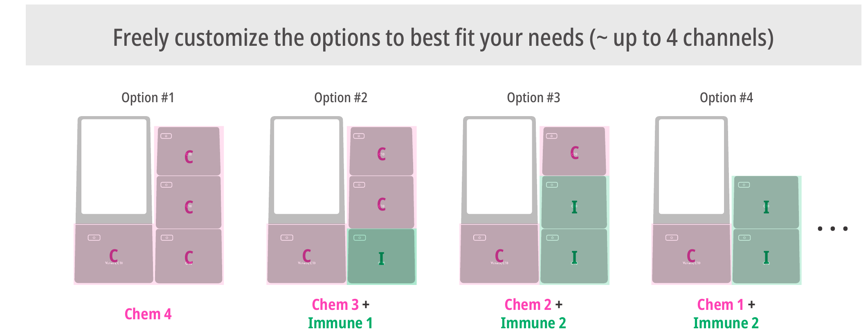Click the Option #3 heading
This screenshot has height=334, width=868.
tap(533, 98)
